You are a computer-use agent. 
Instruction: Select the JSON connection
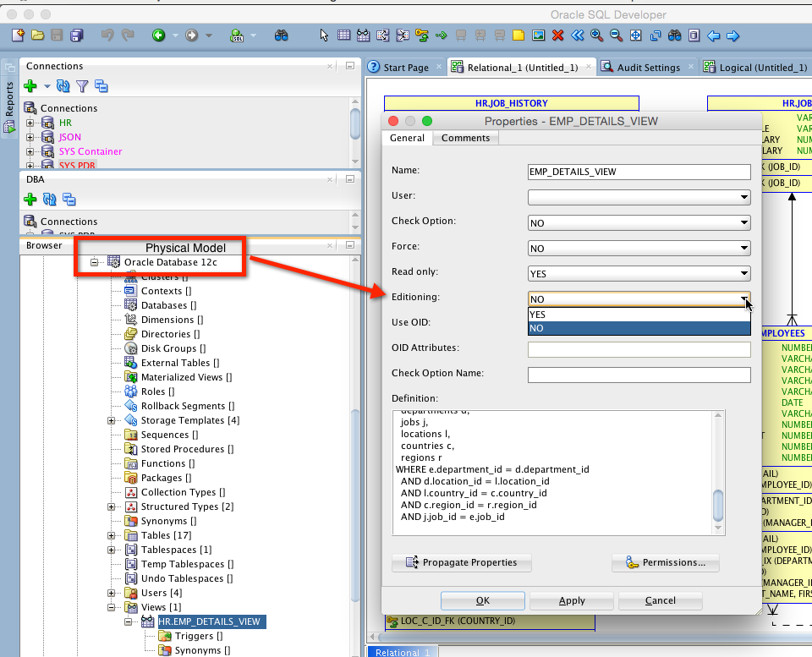[x=70, y=137]
